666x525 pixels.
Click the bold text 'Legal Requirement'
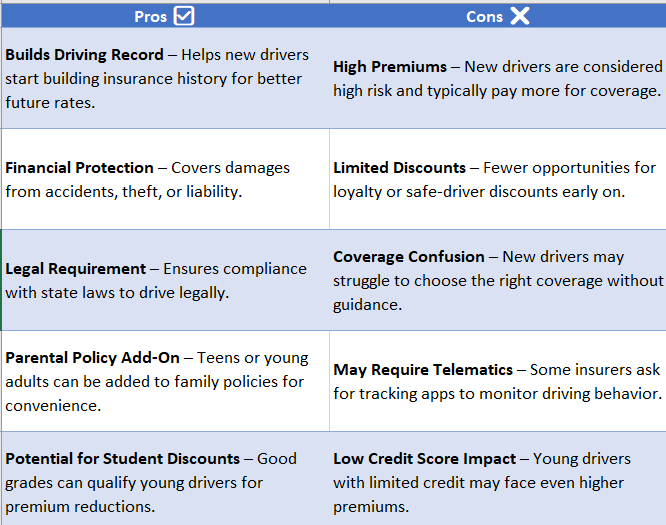coord(76,269)
